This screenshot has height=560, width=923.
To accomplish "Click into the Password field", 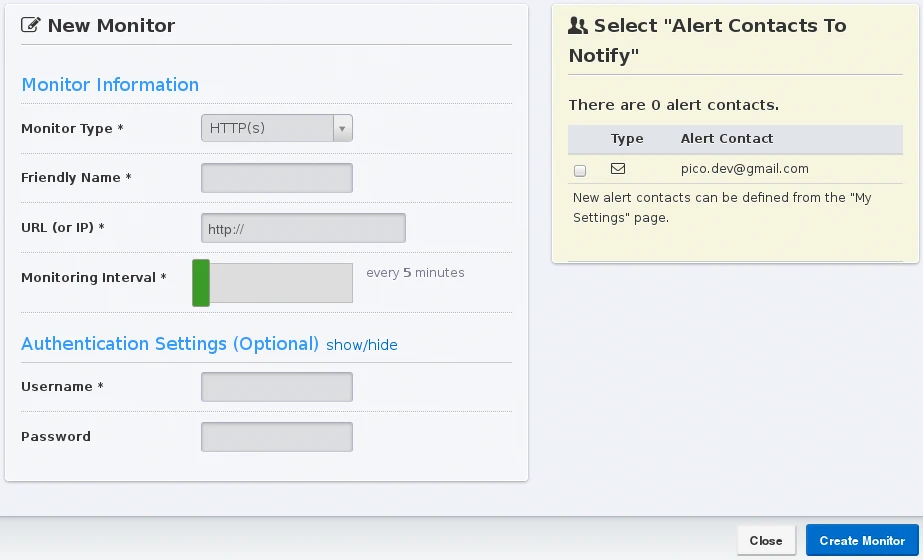I will click(x=277, y=437).
